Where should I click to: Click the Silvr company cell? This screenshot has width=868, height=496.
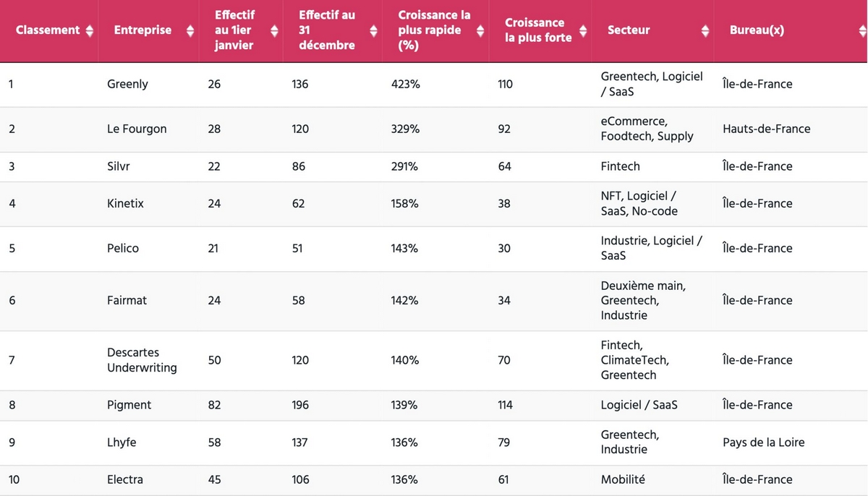119,166
